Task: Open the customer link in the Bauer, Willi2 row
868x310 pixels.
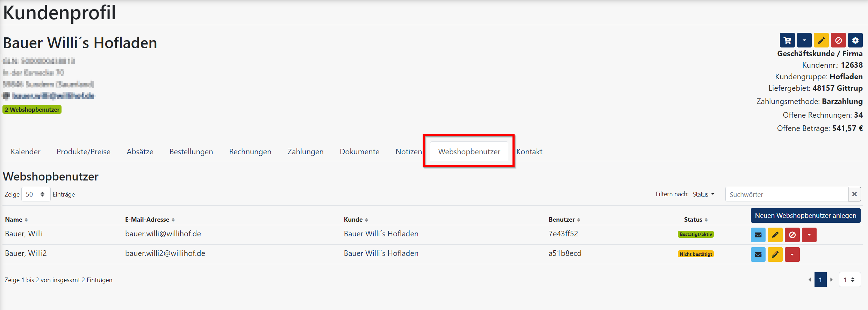Action: [381, 253]
